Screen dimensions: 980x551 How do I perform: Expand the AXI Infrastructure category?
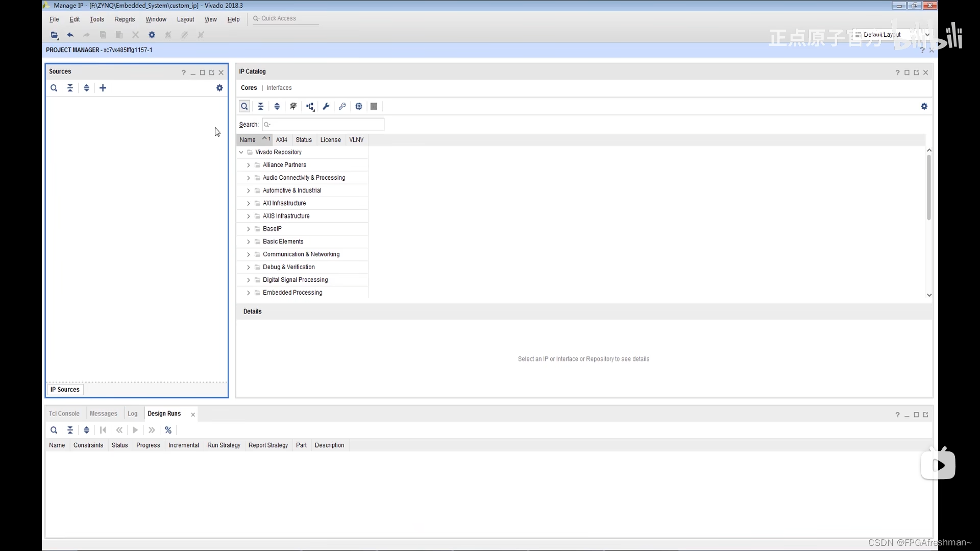click(249, 203)
